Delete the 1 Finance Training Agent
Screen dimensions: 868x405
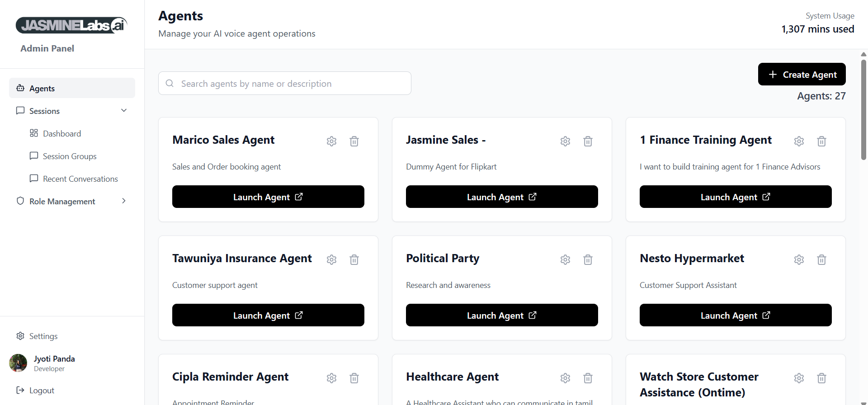click(821, 141)
